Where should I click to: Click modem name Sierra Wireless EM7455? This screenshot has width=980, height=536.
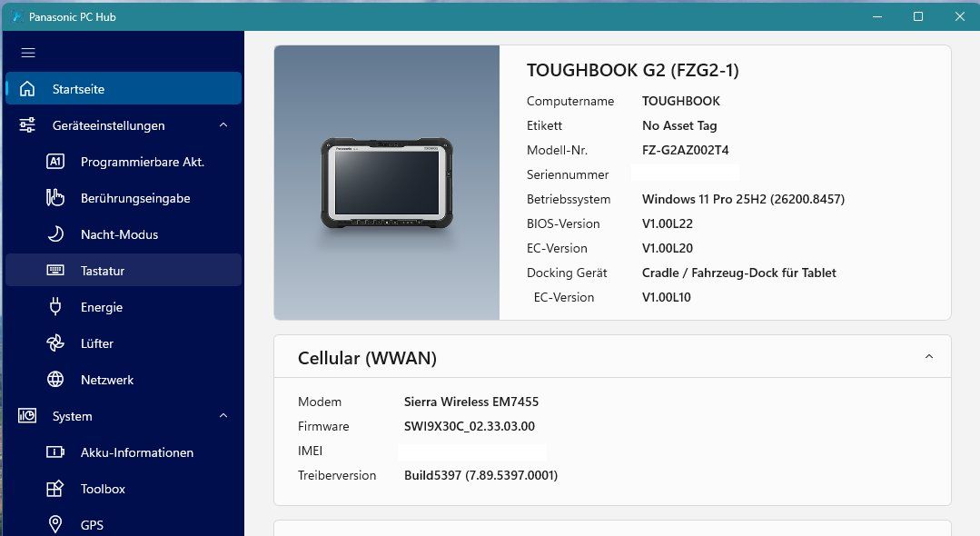[471, 402]
